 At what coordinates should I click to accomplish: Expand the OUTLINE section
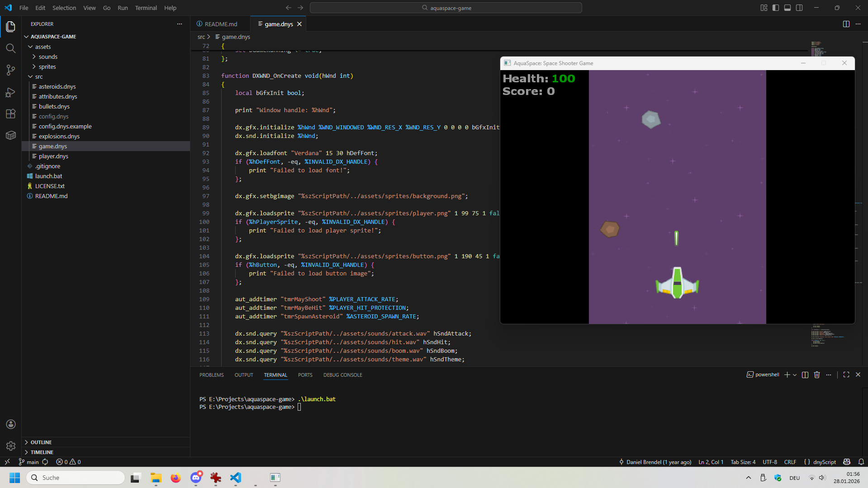click(41, 442)
